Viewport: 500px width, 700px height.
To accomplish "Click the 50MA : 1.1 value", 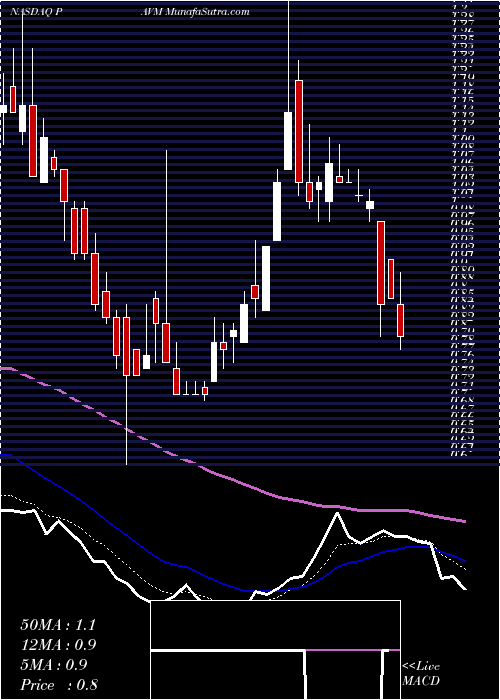I will pos(58,625).
